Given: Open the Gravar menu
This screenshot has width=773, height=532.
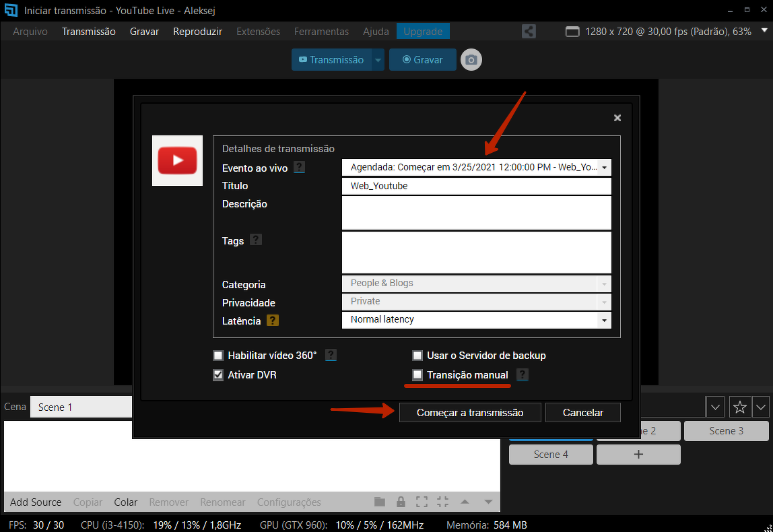Looking at the screenshot, I should 144,32.
